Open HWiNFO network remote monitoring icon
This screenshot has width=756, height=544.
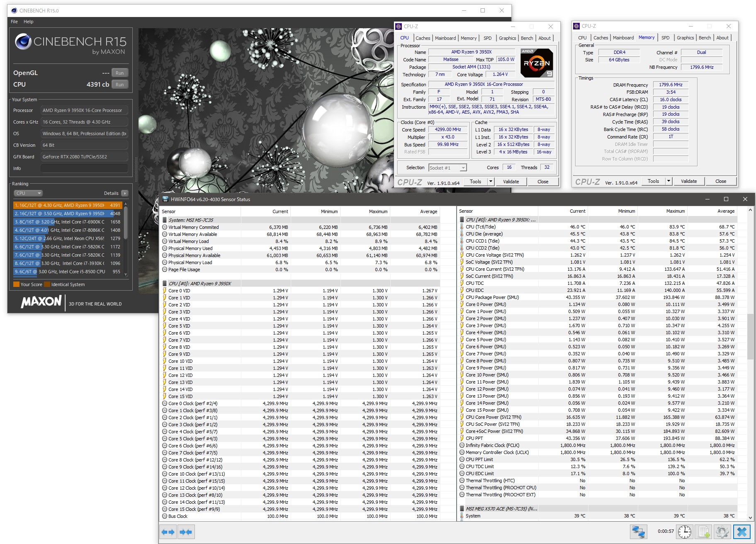pos(638,532)
